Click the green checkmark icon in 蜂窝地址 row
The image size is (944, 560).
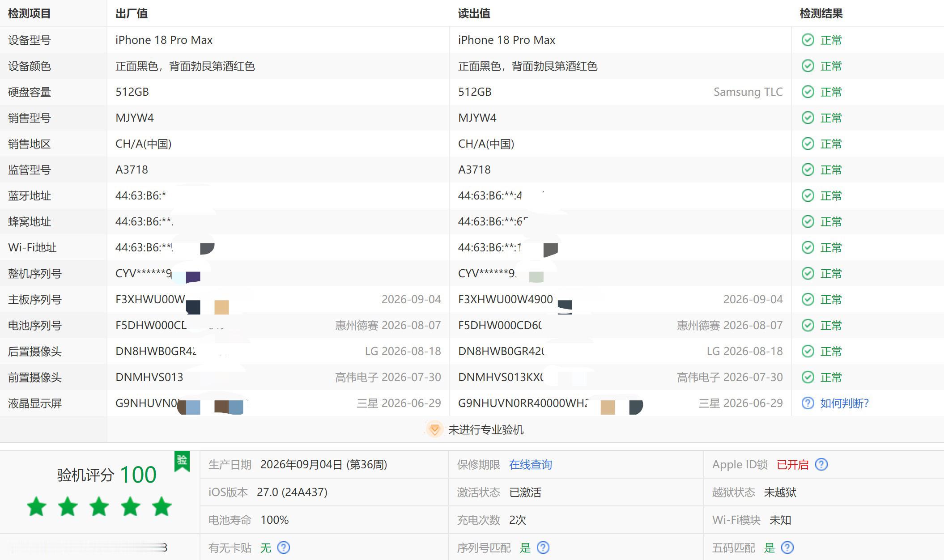point(808,221)
